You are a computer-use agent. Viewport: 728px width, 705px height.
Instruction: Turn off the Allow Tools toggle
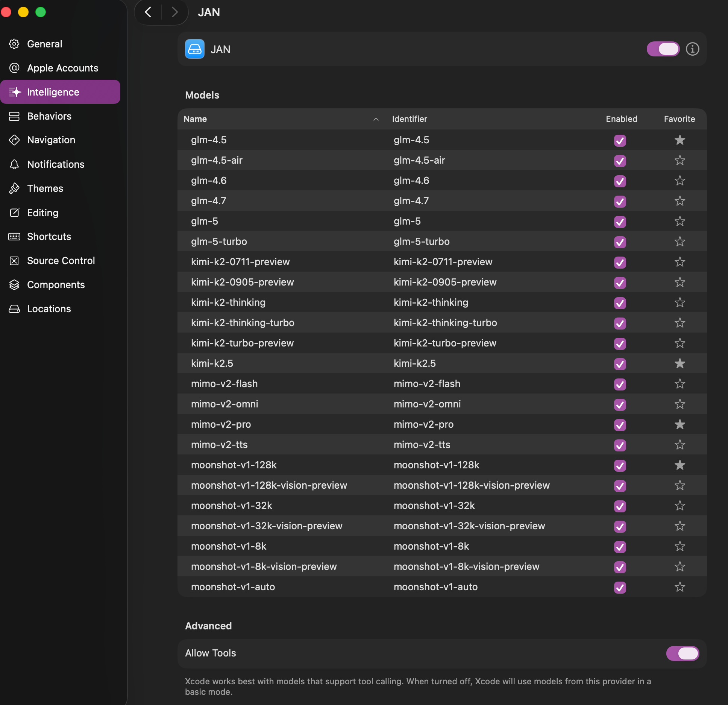click(x=682, y=653)
